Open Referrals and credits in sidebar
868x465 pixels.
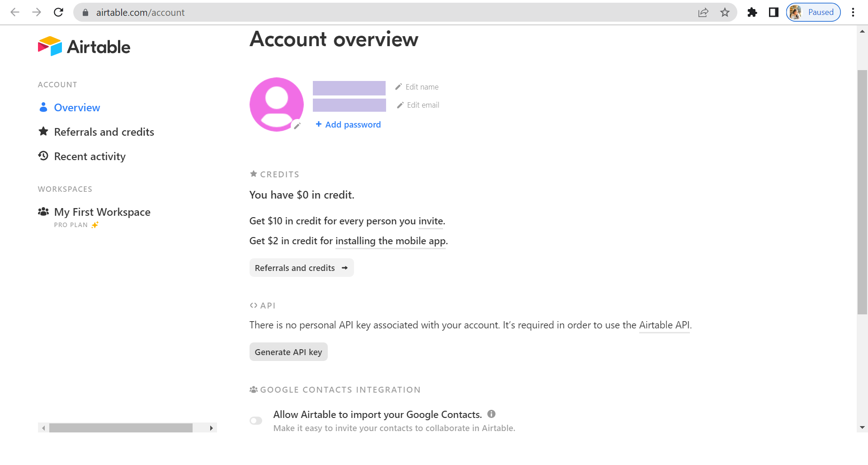(x=104, y=132)
